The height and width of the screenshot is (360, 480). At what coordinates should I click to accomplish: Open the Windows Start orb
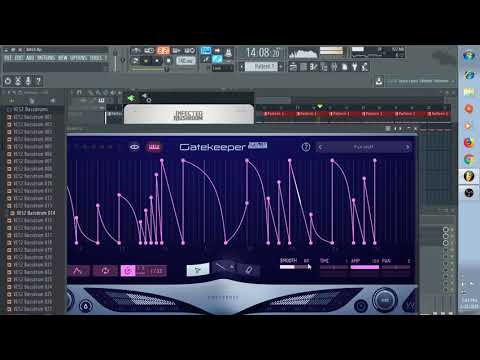click(x=469, y=56)
